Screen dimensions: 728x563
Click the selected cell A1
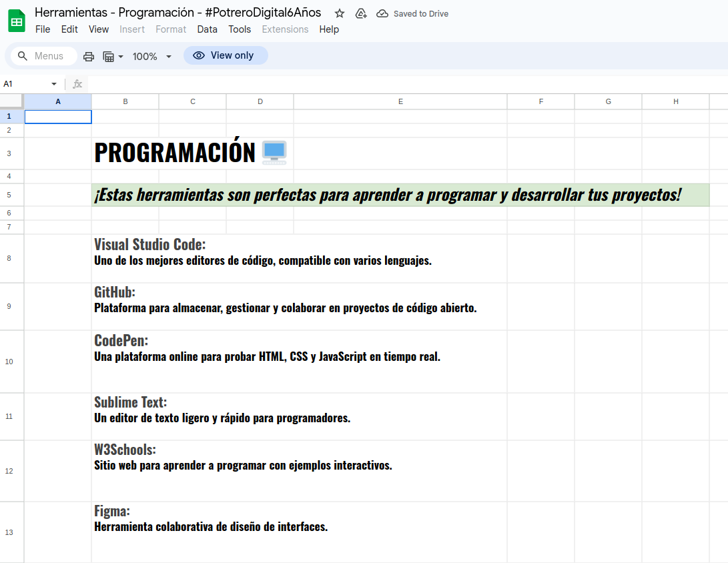click(58, 117)
